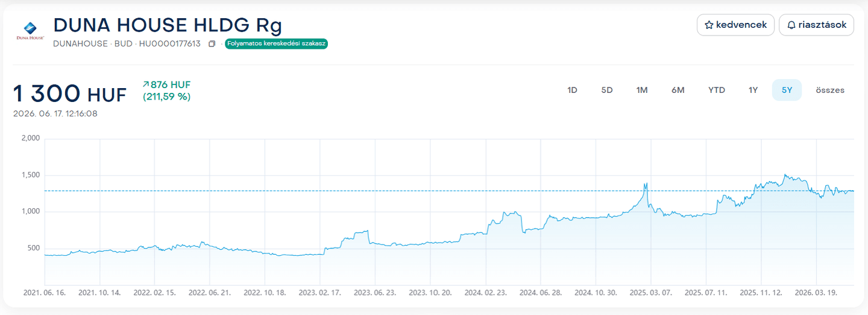Click x-axis date 2024. 06. 28.
The image size is (868, 315).
click(541, 293)
